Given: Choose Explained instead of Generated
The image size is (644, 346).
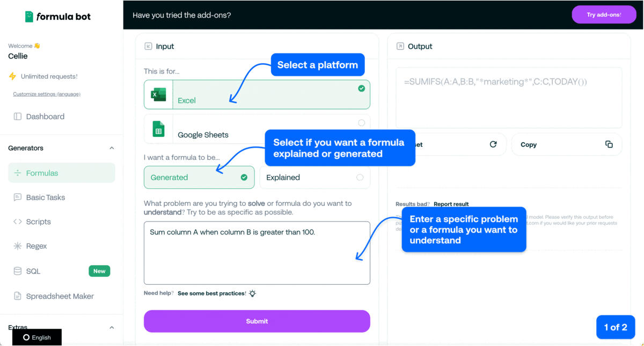Looking at the screenshot, I should click(x=314, y=177).
